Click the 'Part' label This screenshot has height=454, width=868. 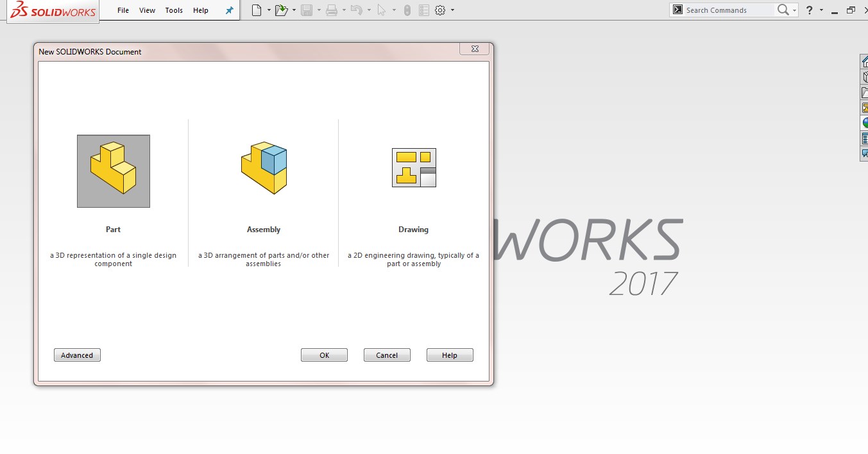113,230
